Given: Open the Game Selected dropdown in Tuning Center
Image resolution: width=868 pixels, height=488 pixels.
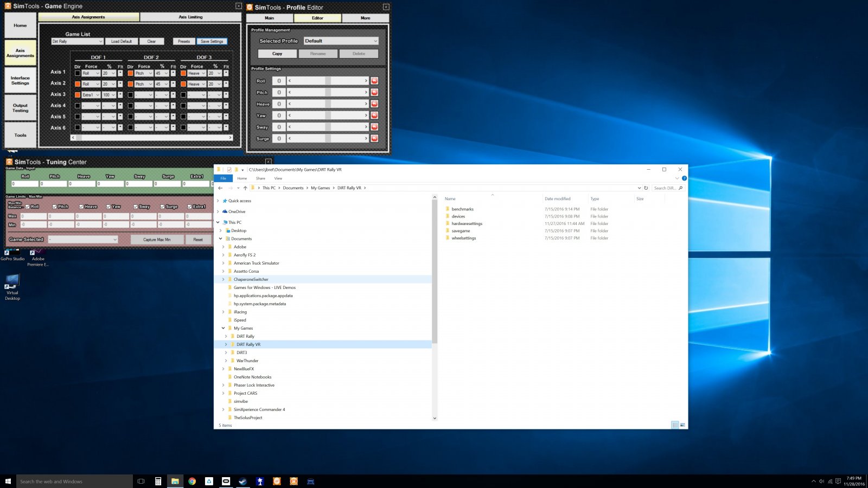Looking at the screenshot, I should 82,239.
